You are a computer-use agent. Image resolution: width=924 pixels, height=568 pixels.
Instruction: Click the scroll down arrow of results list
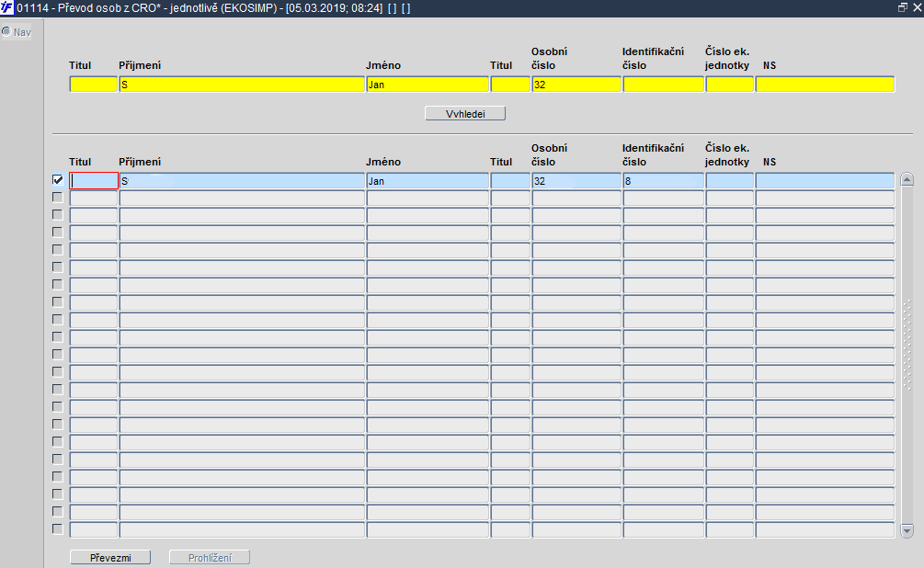click(x=907, y=531)
